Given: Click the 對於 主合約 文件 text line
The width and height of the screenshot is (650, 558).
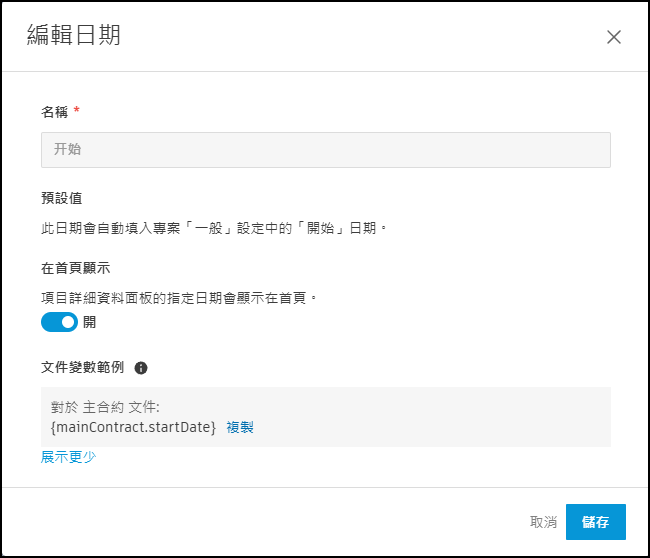Looking at the screenshot, I should click(x=105, y=408).
